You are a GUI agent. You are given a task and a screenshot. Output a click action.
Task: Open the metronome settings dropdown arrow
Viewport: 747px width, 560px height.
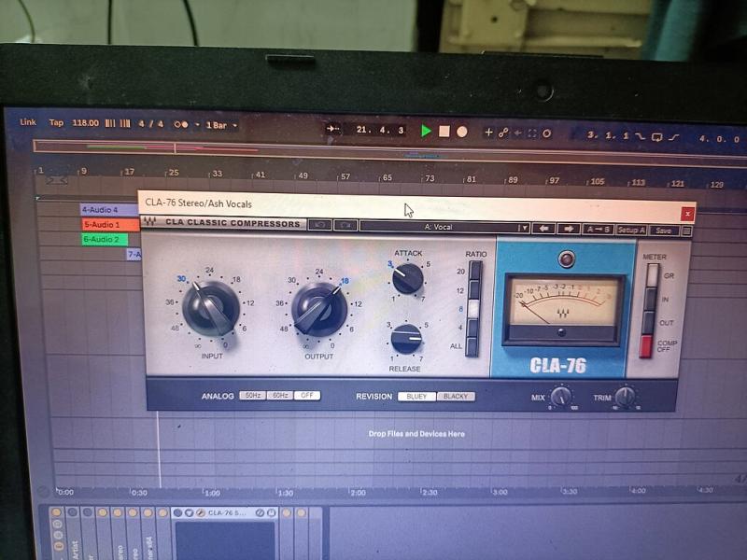[x=197, y=125]
